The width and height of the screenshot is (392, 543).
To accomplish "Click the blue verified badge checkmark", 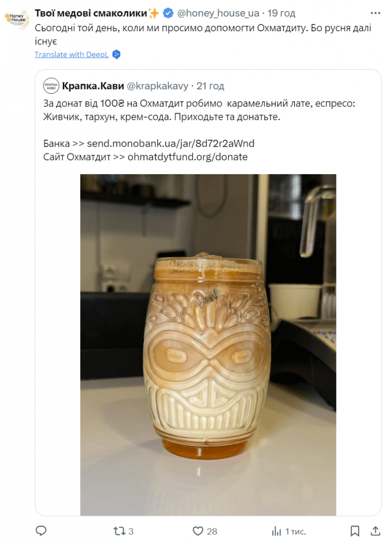I will click(168, 14).
